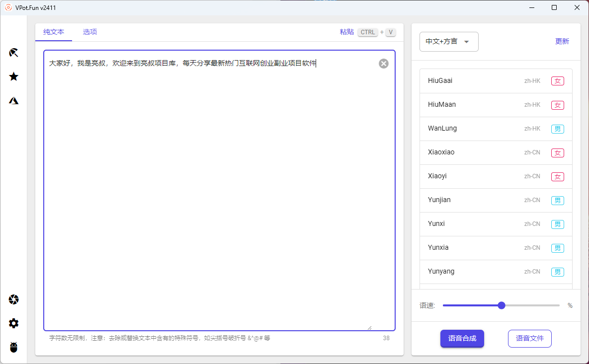Screen dimensions: 589x364
Task: Clear the text with the X icon
Action: click(x=383, y=64)
